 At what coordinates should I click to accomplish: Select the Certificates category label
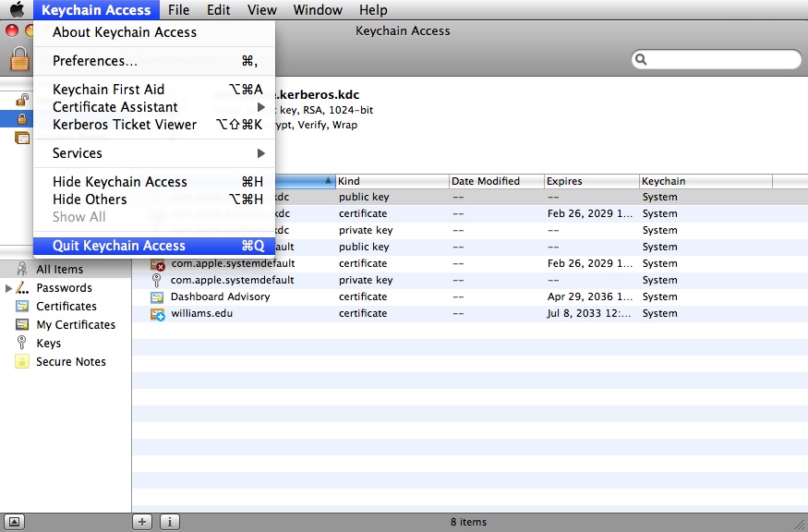pyautogui.click(x=66, y=307)
